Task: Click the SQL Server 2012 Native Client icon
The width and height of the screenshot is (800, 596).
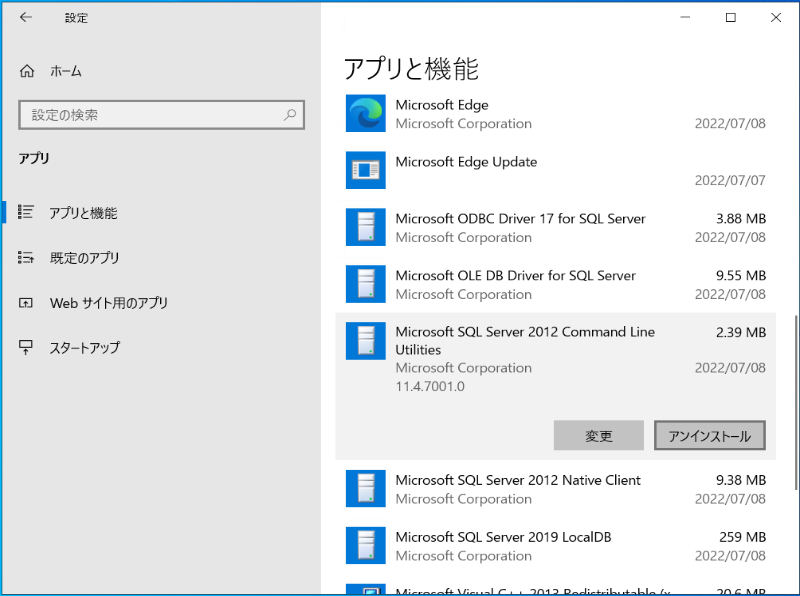Action: 365,488
